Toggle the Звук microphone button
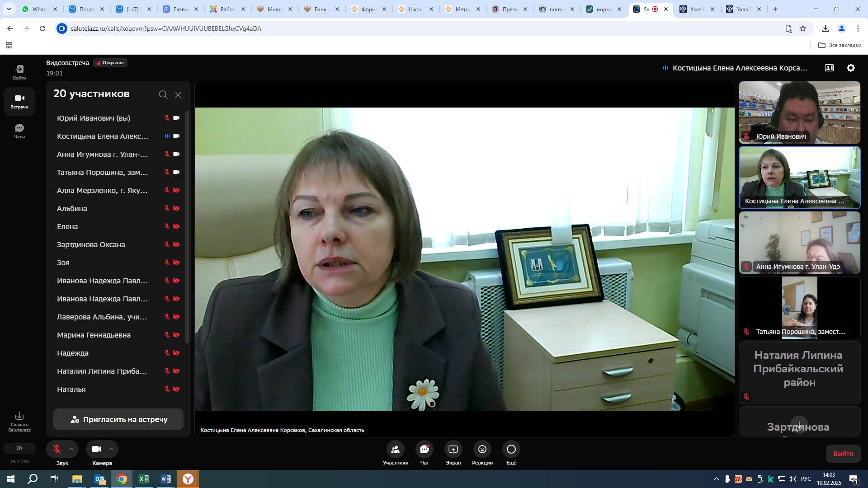 pyautogui.click(x=57, y=449)
